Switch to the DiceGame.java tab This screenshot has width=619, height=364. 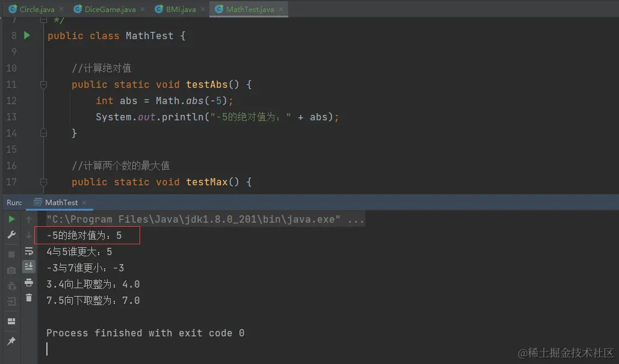pyautogui.click(x=109, y=9)
